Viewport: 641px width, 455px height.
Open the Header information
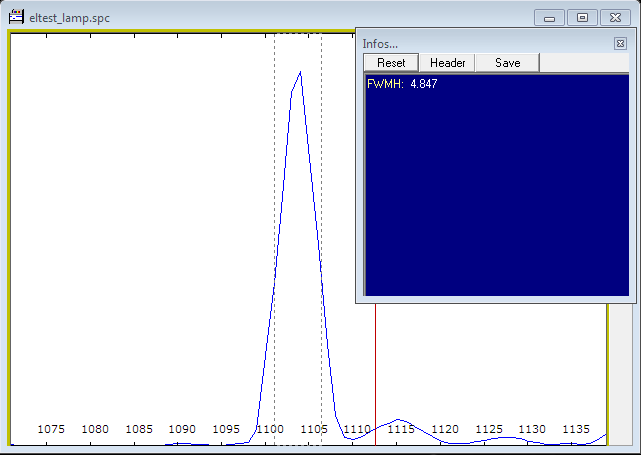coord(447,63)
